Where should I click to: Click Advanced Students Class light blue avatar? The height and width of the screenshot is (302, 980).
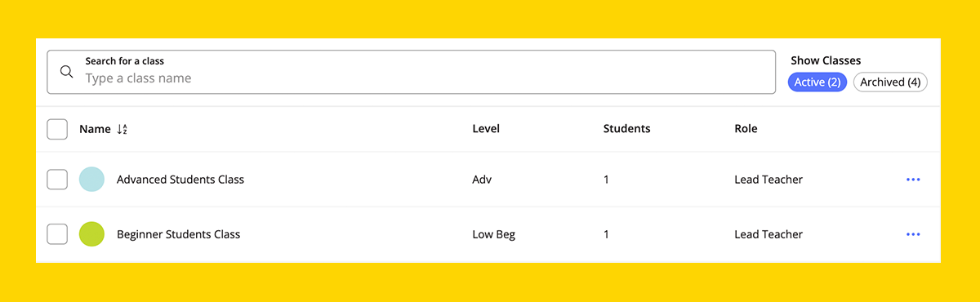click(x=91, y=180)
